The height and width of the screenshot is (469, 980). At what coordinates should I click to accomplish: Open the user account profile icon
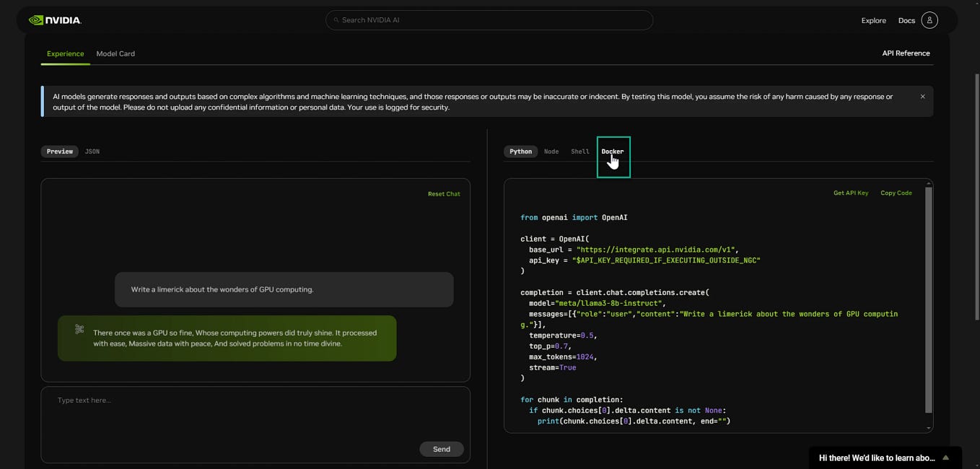tap(929, 19)
